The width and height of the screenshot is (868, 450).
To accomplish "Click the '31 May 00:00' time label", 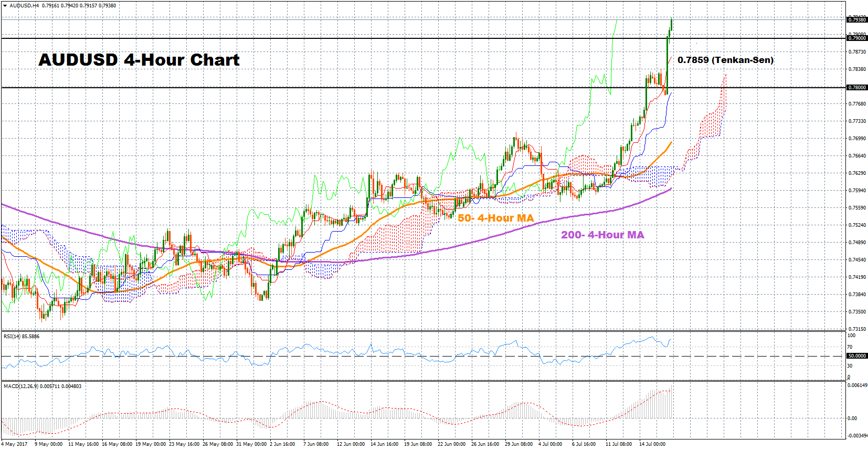I will tap(251, 444).
